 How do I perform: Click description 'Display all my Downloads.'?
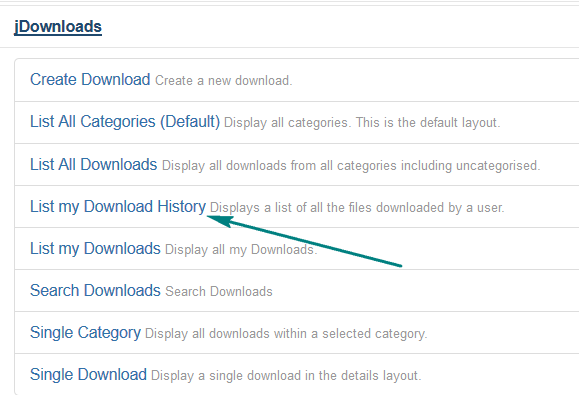(x=241, y=250)
